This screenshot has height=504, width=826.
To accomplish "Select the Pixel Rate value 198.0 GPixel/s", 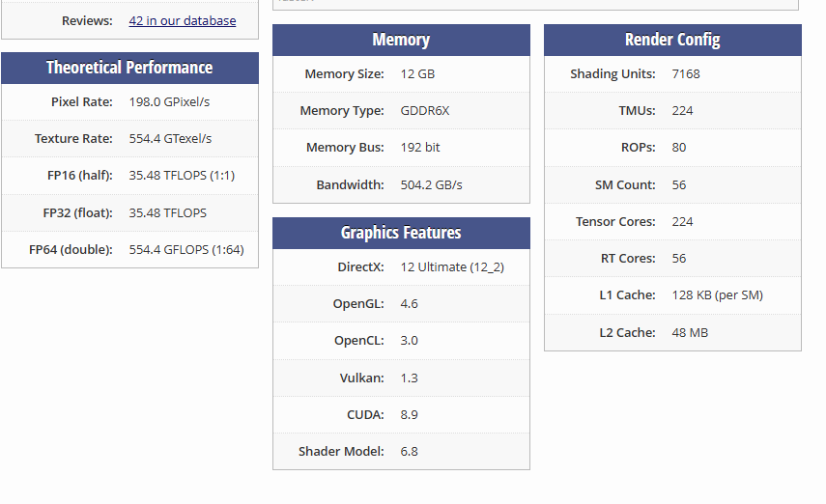I will point(169,101).
